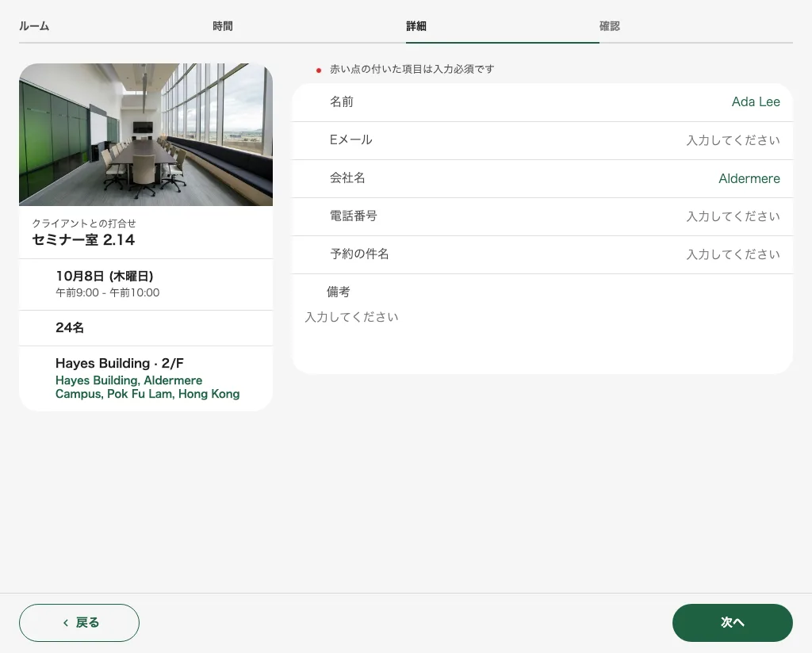Image resolution: width=812 pixels, height=653 pixels.
Task: Click the 電話番号 input field
Action: (x=542, y=217)
